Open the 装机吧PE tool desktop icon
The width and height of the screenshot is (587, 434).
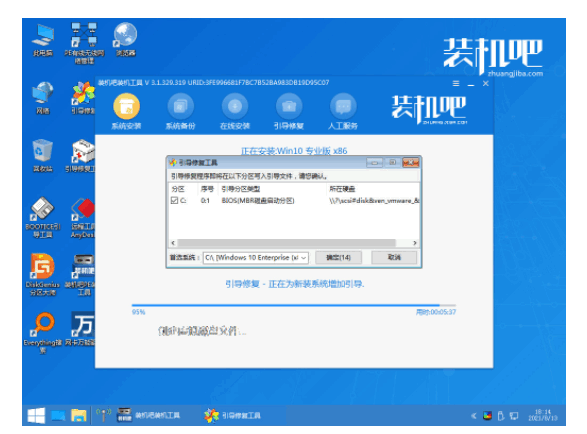(x=81, y=275)
